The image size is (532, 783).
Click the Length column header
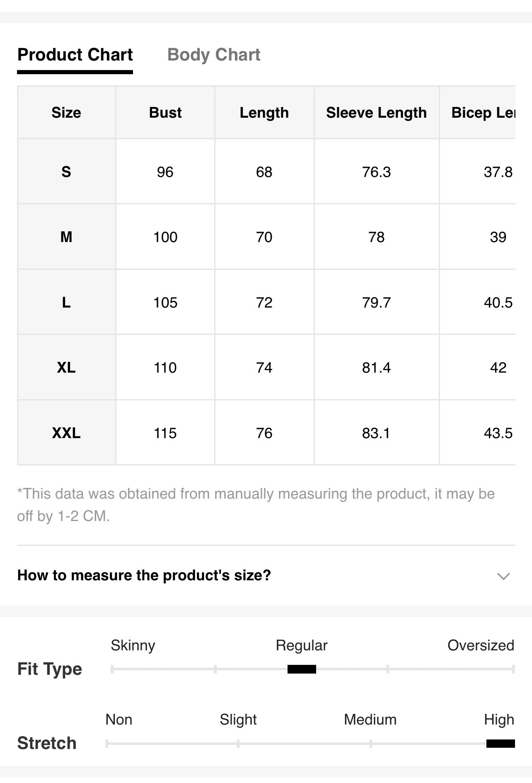pos(264,112)
